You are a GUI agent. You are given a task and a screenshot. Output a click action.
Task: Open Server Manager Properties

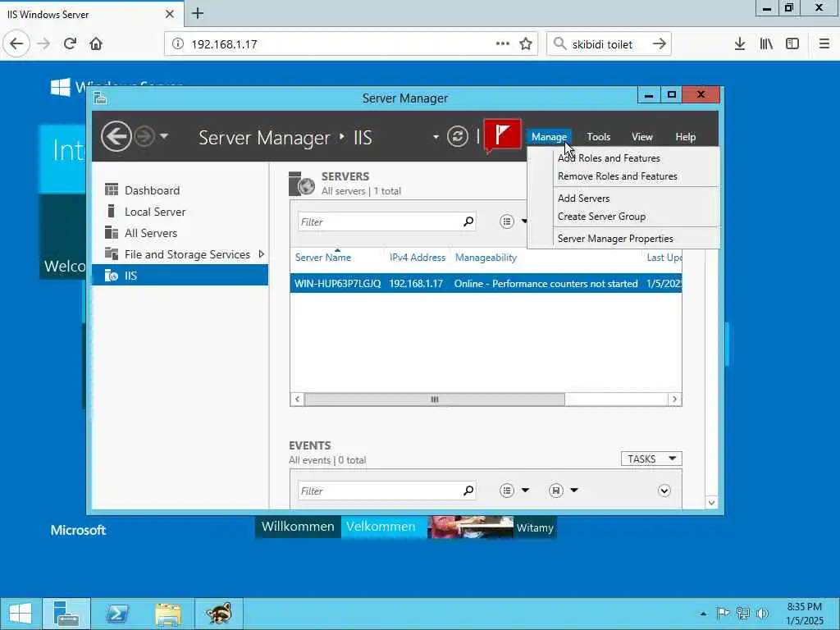(615, 239)
